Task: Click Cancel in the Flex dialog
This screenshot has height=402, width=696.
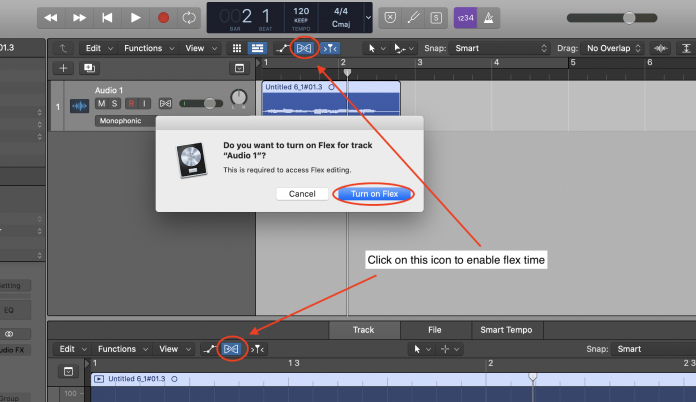Action: (x=302, y=194)
